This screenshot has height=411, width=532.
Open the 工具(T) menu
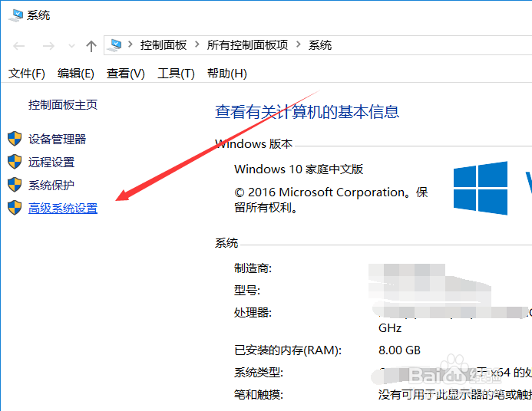coord(176,73)
